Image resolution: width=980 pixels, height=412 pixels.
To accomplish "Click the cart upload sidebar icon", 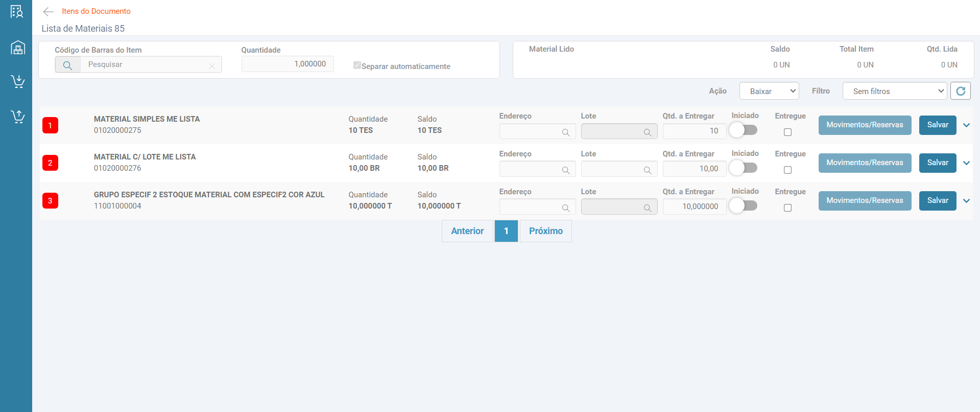I will (18, 117).
